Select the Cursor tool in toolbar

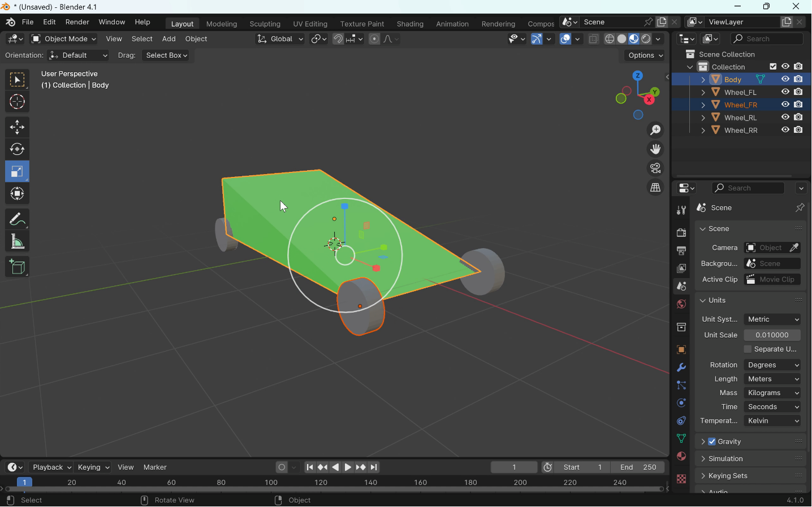coord(18,102)
